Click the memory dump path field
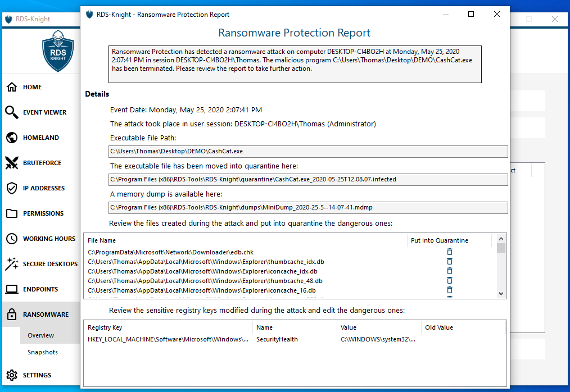The width and height of the screenshot is (570, 392). [x=308, y=207]
